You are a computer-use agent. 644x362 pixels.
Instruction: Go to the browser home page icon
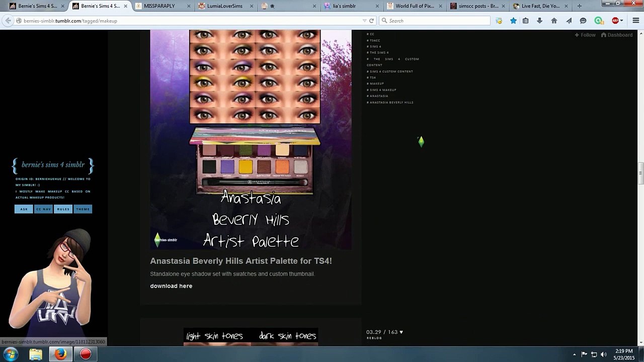554,21
